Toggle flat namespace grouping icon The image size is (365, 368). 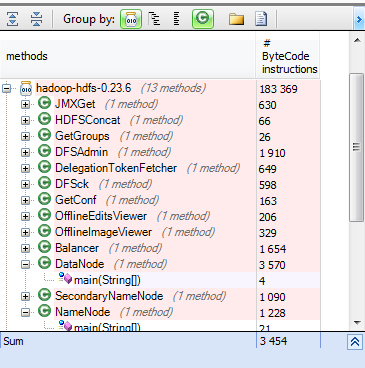pos(177,19)
